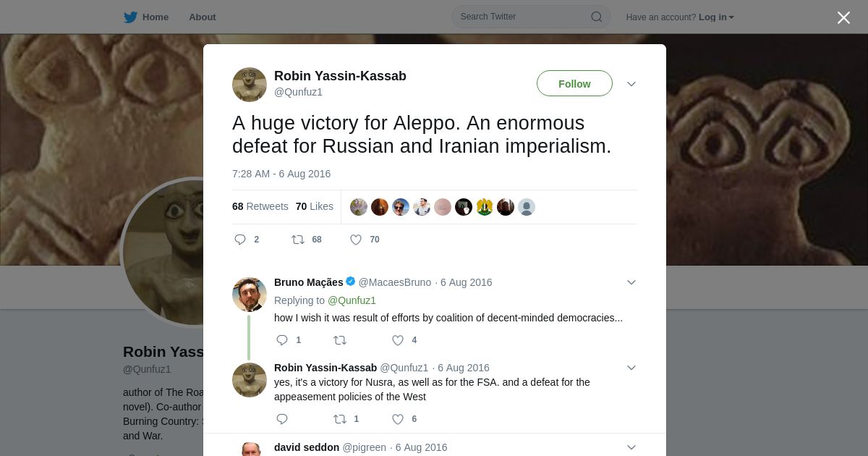
Task: Follow Robin Yassin-Kassab
Action: (x=574, y=84)
